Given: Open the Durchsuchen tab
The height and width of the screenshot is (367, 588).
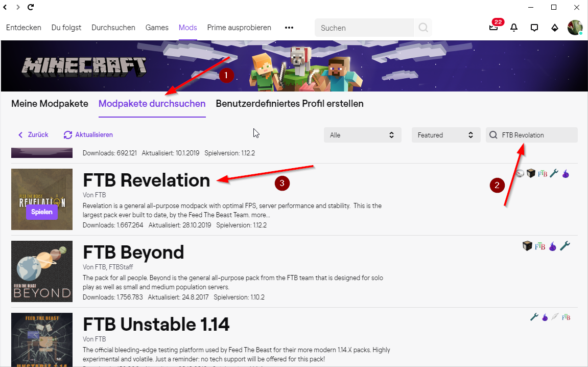Looking at the screenshot, I should [113, 28].
